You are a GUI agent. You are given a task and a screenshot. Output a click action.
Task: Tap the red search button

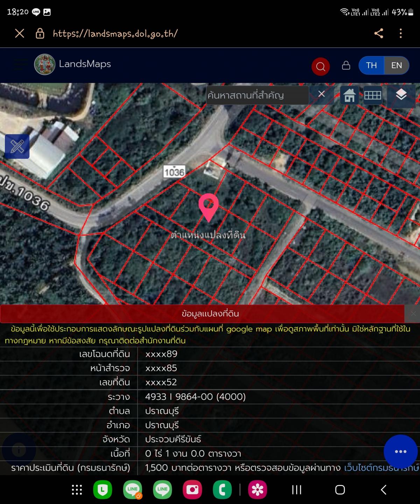pos(320,66)
